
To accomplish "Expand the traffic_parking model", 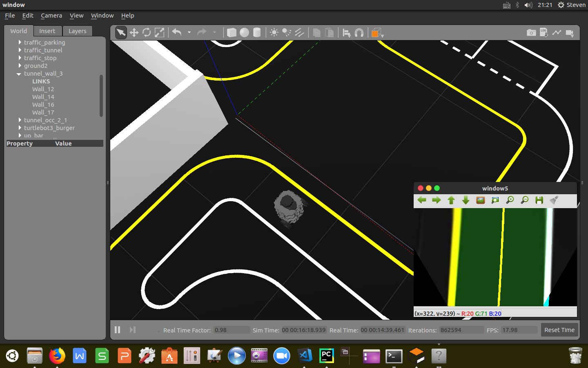I will click(20, 42).
